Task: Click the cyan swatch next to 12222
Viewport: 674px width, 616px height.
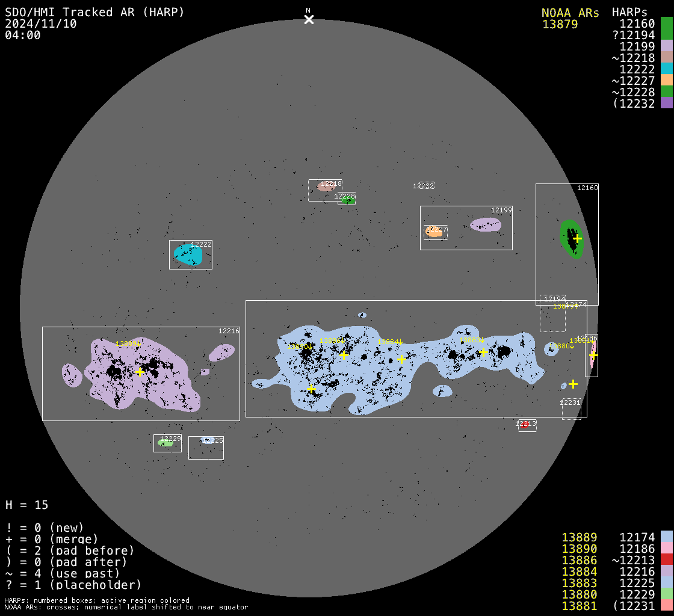Action: (666, 69)
